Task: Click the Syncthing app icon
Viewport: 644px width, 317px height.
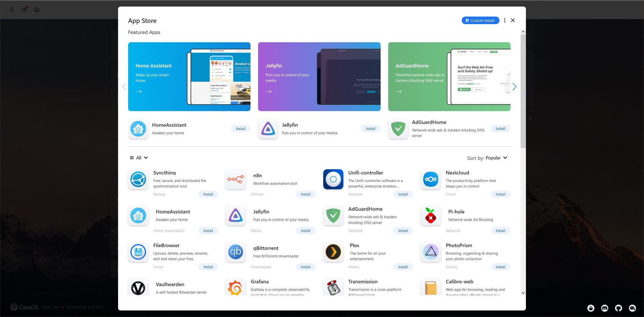Action: click(138, 179)
